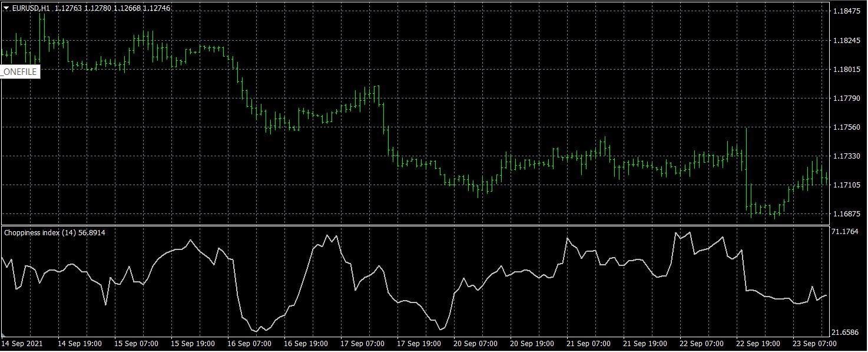This screenshot has width=868, height=352.
Task: Click the 1.18245 price scale label
Action: point(847,41)
